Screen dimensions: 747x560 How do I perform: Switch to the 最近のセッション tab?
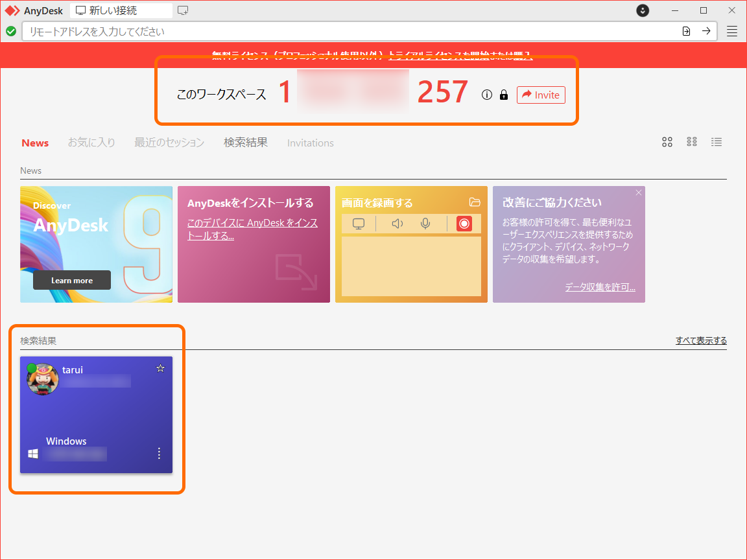pyautogui.click(x=169, y=143)
